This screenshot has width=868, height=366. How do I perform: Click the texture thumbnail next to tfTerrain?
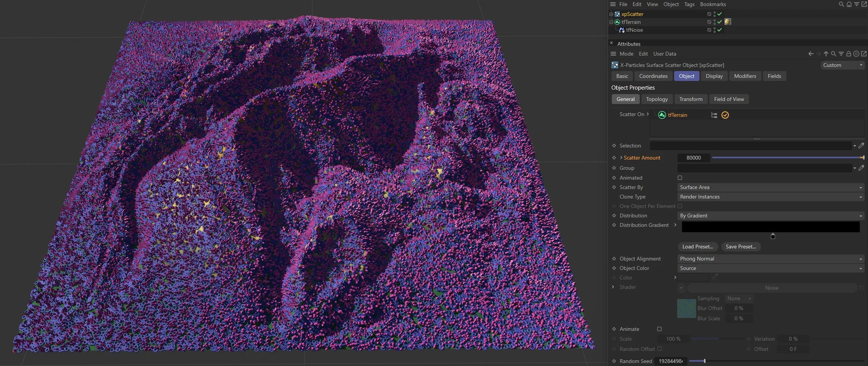728,22
